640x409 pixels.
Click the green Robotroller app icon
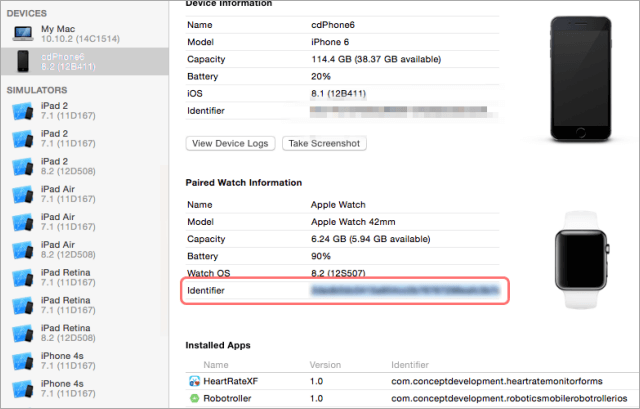tap(194, 398)
